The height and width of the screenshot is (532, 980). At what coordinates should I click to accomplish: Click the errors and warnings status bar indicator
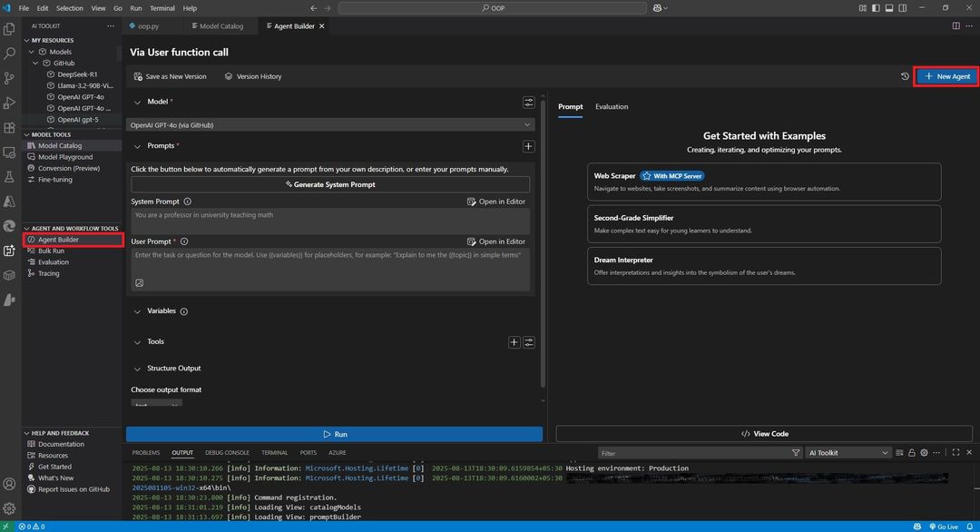[31, 527]
